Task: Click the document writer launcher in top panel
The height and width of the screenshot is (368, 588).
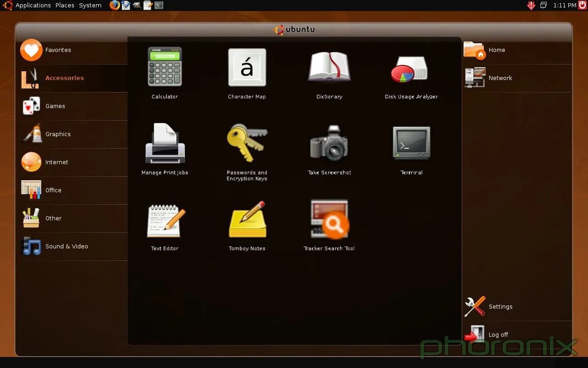Action: coord(126,5)
